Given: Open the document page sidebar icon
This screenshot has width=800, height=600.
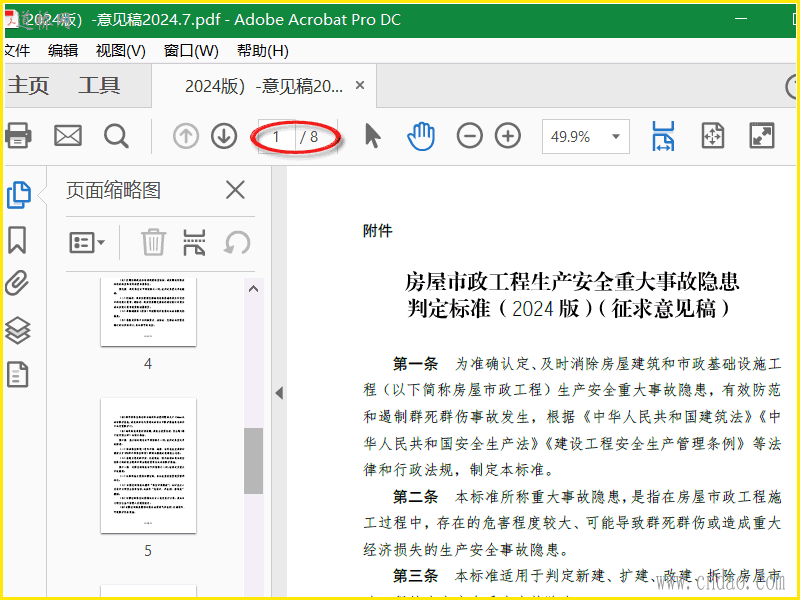Looking at the screenshot, I should [x=18, y=374].
